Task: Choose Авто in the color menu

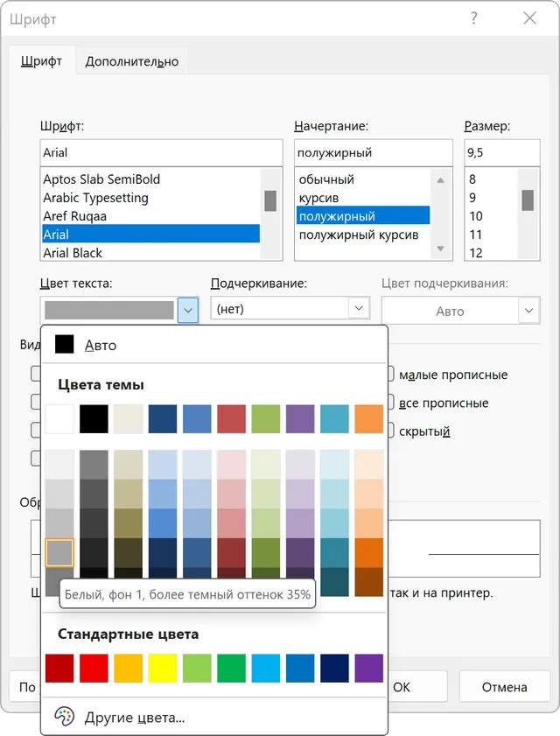Action: (x=213, y=345)
